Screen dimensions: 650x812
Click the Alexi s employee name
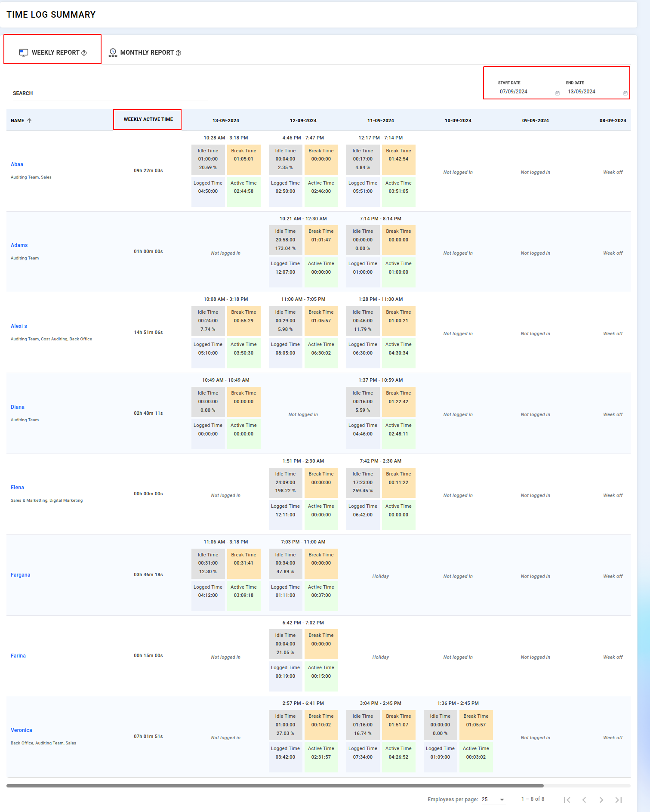coord(19,326)
